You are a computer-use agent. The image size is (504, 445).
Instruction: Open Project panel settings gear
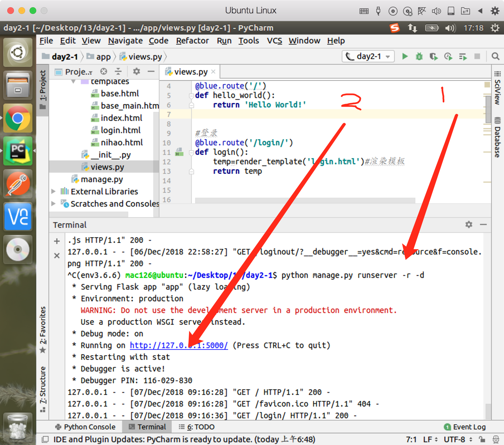point(136,72)
